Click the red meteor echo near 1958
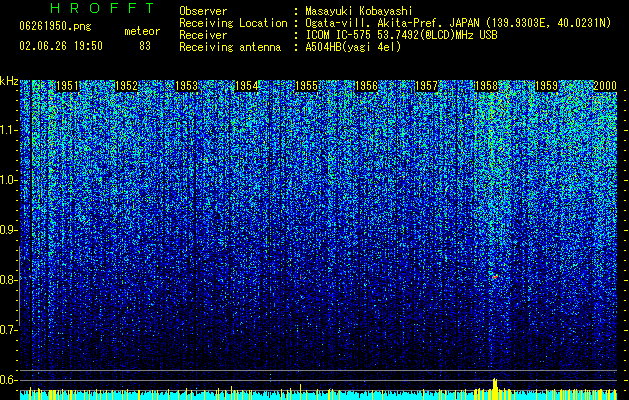This screenshot has width=629, height=400. [x=495, y=276]
